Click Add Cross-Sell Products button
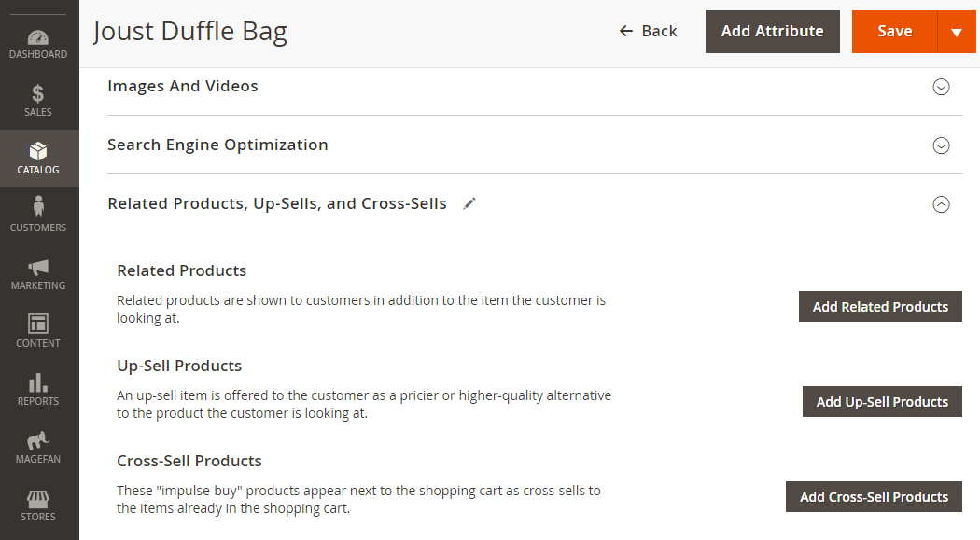Screen dimensions: 980x540 pos(874,497)
